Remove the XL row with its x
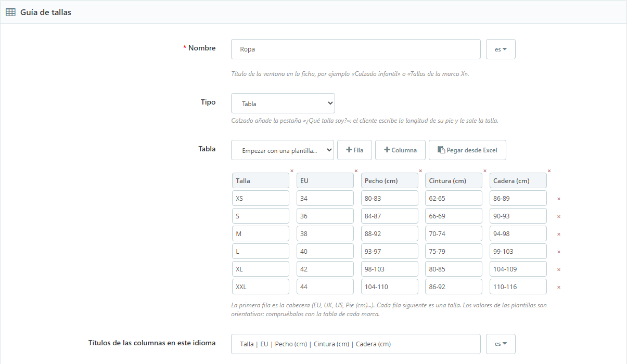Screen dimensions: 627x364 pyautogui.click(x=559, y=269)
